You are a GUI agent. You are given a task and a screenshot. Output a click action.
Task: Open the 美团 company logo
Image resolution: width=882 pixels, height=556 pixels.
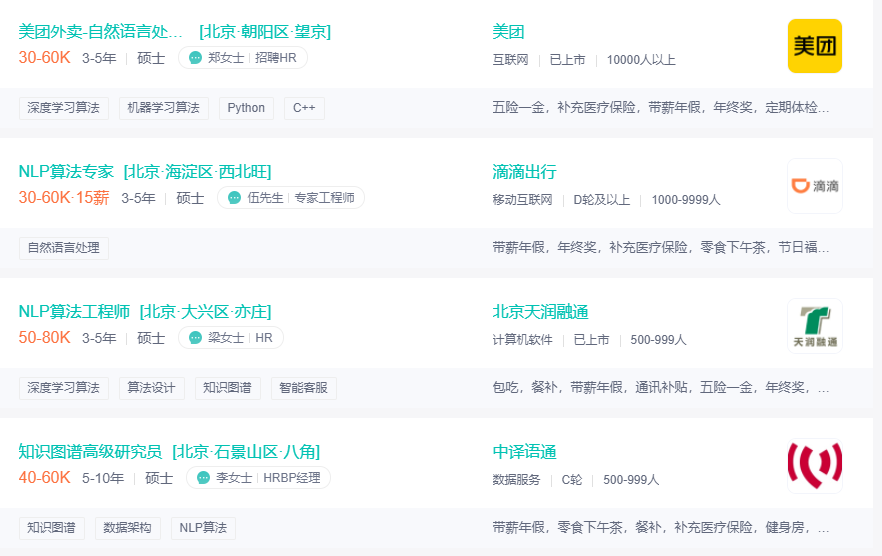coord(814,46)
